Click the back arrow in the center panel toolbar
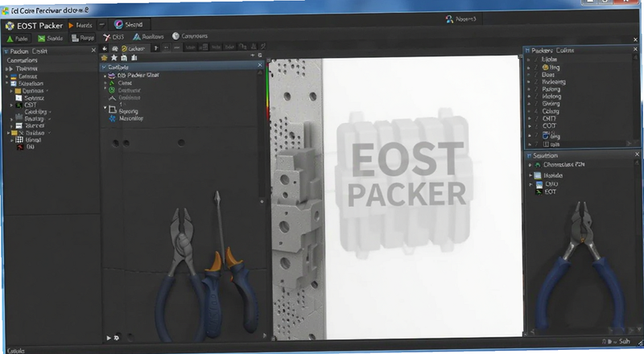This screenshot has height=354, width=644. (105, 49)
